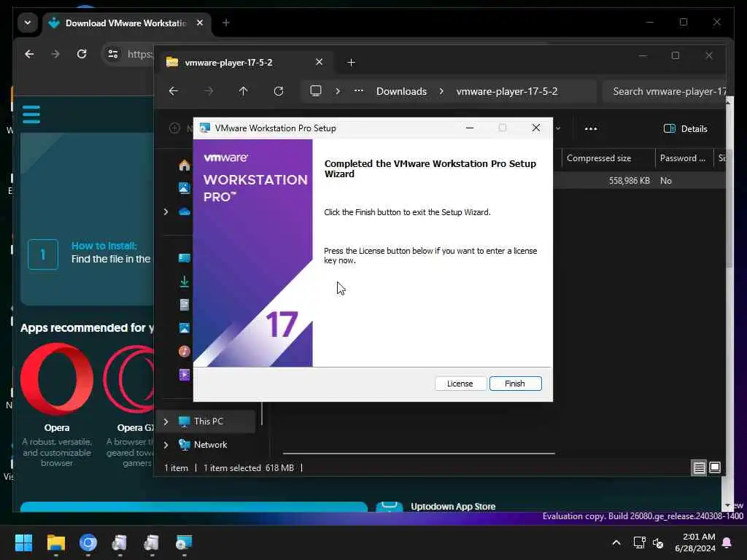Click License button in Setup wizard
Screen dimensions: 747x560
pyautogui.click(x=460, y=384)
